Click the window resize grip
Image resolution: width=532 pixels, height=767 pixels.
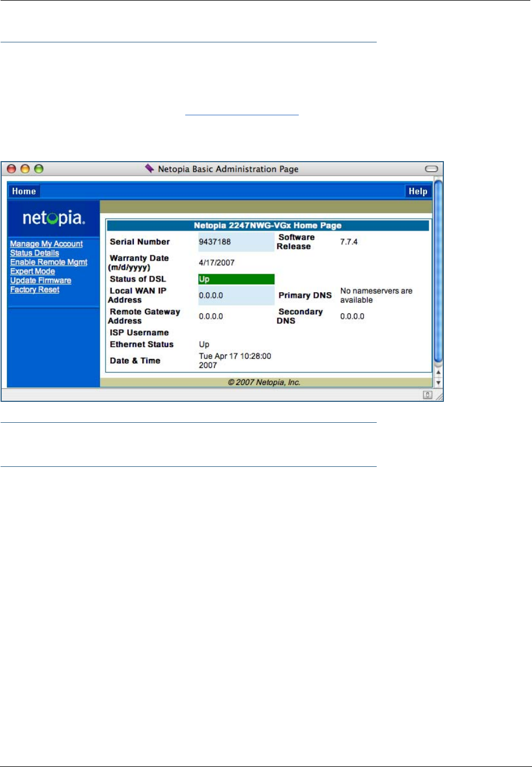(438, 396)
